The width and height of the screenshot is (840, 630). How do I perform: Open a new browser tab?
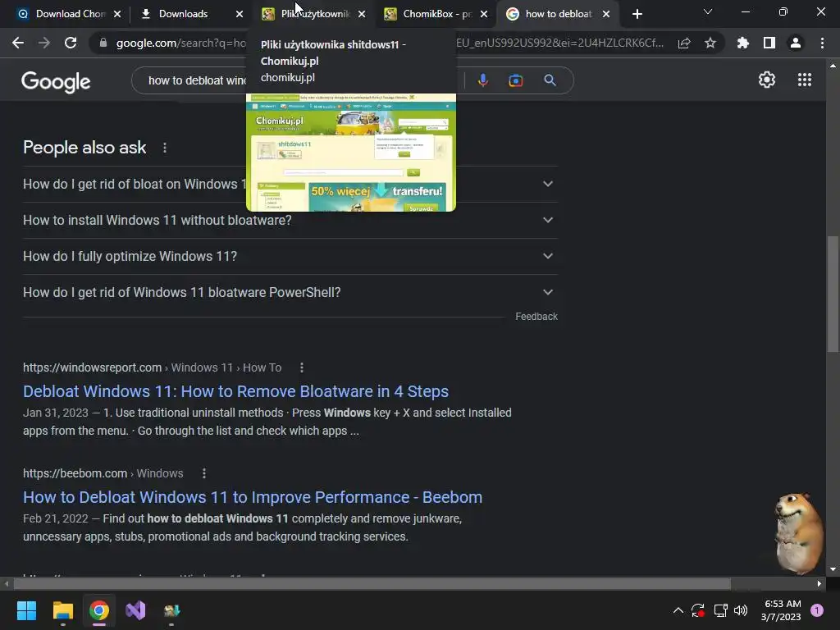637,14
